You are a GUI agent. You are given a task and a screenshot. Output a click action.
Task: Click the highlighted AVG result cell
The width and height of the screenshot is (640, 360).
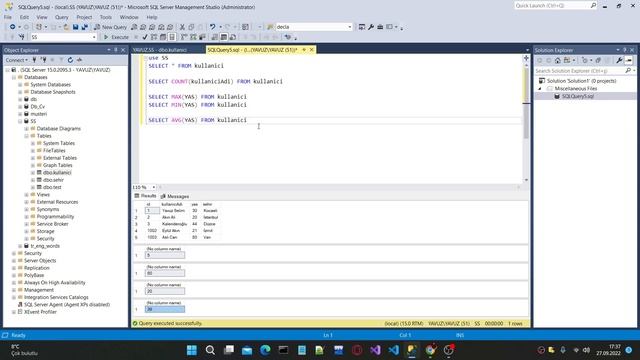[x=165, y=309]
